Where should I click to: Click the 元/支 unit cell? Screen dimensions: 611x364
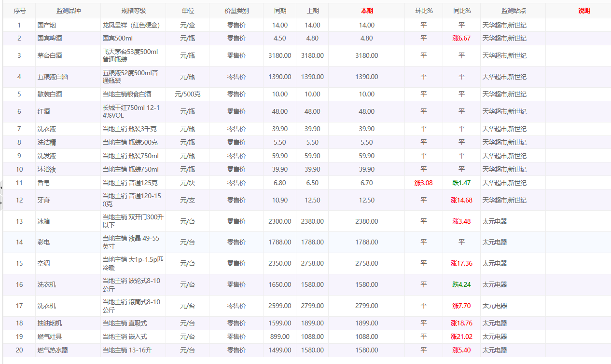(188, 200)
